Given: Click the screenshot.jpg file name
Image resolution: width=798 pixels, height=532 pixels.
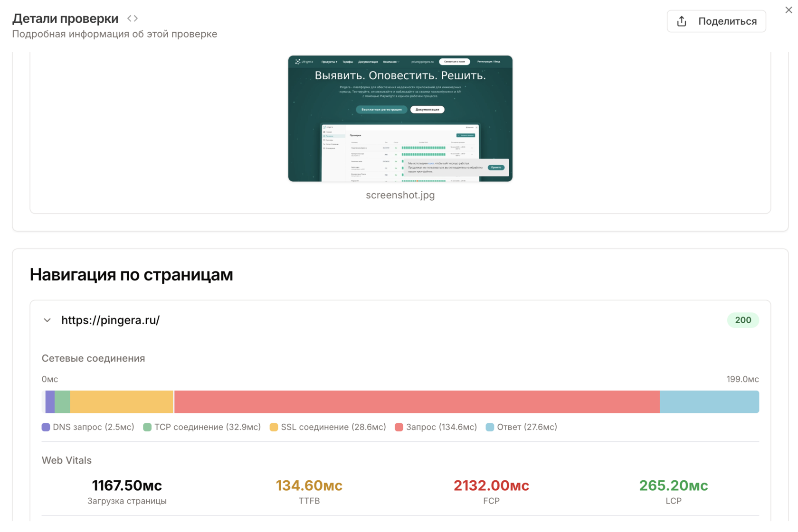Looking at the screenshot, I should (x=400, y=195).
